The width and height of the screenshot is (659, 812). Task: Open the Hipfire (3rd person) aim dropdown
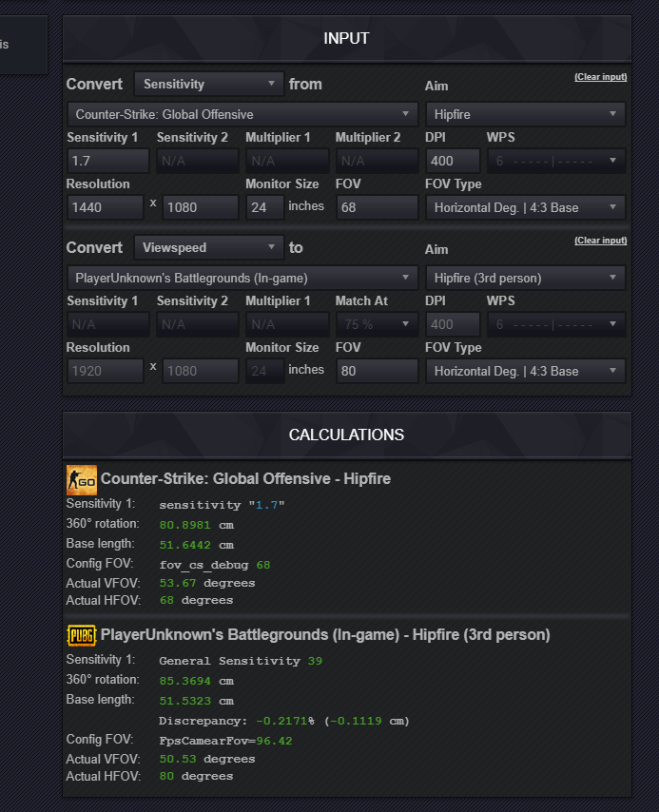point(525,278)
